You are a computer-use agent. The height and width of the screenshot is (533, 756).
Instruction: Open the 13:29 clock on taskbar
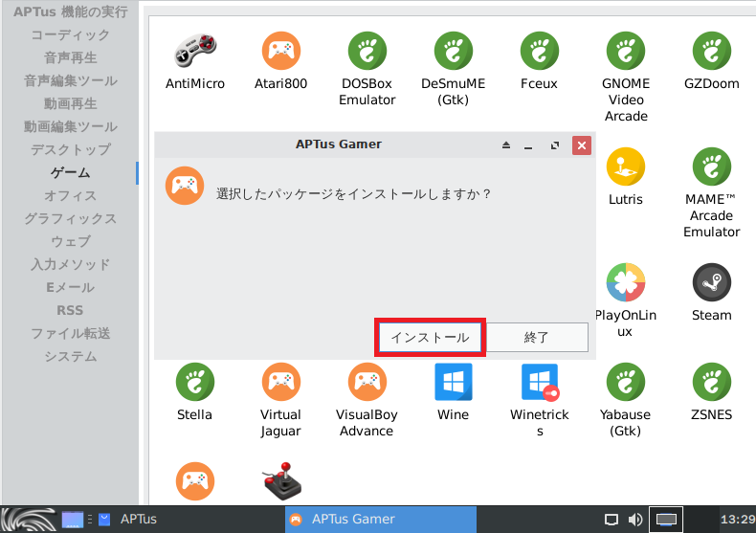click(x=738, y=520)
